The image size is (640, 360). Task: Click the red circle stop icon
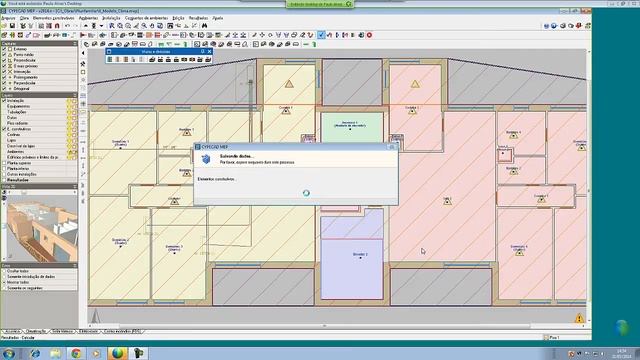tap(369, 35)
